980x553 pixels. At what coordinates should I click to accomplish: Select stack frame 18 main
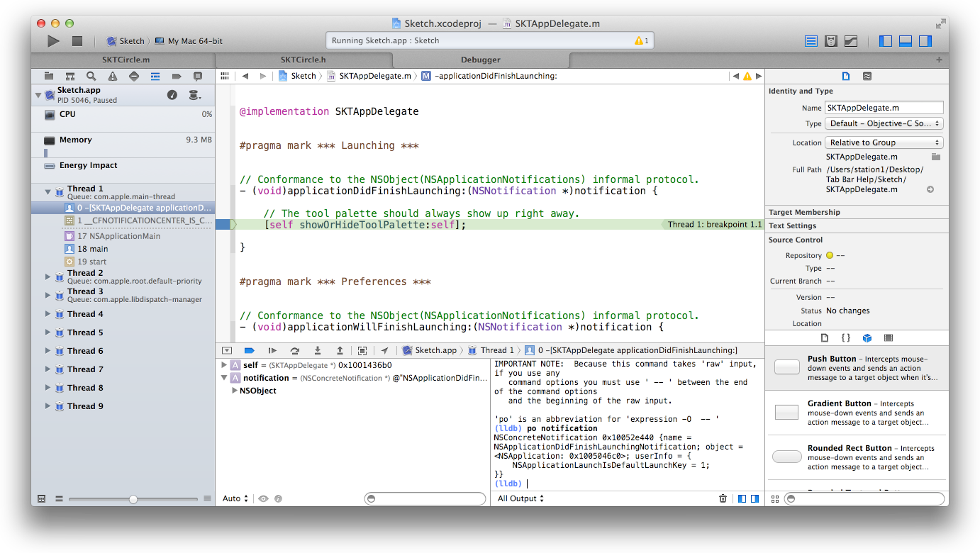pyautogui.click(x=123, y=249)
